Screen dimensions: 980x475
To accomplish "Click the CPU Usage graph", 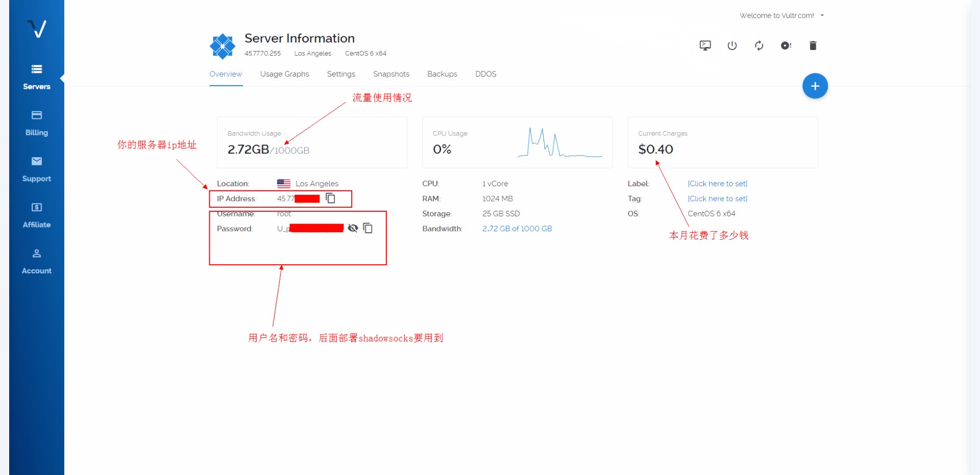I will [559, 143].
